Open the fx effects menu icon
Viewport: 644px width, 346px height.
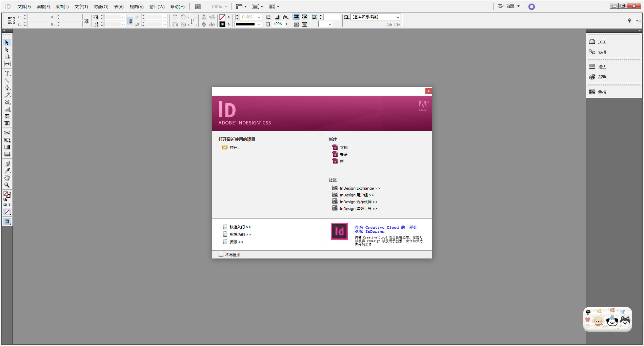[285, 17]
